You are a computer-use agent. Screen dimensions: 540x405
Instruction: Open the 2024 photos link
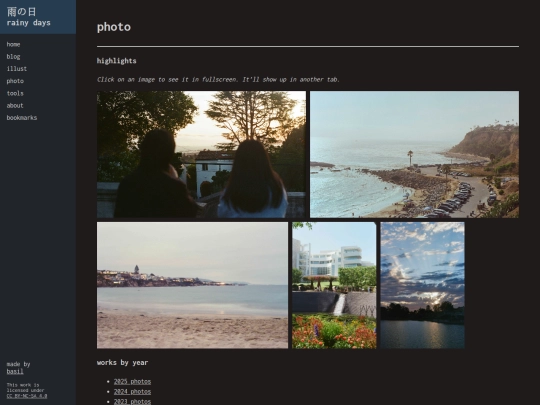pyautogui.click(x=132, y=392)
